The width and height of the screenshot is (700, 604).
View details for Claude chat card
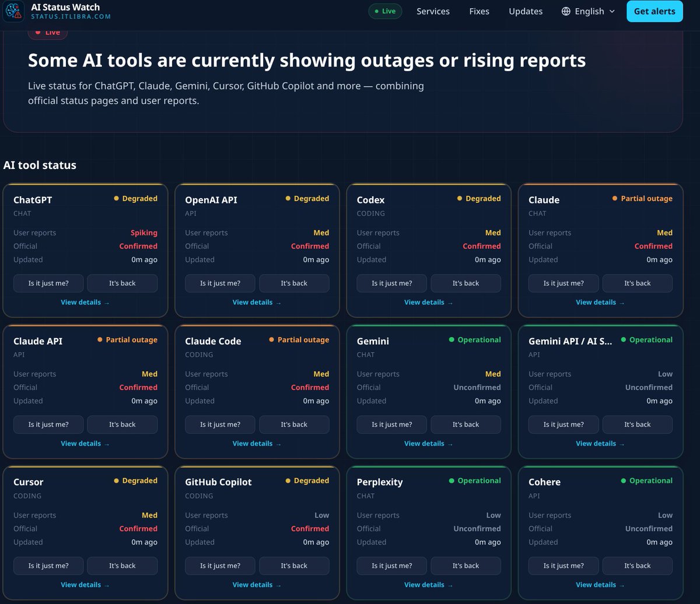(600, 302)
